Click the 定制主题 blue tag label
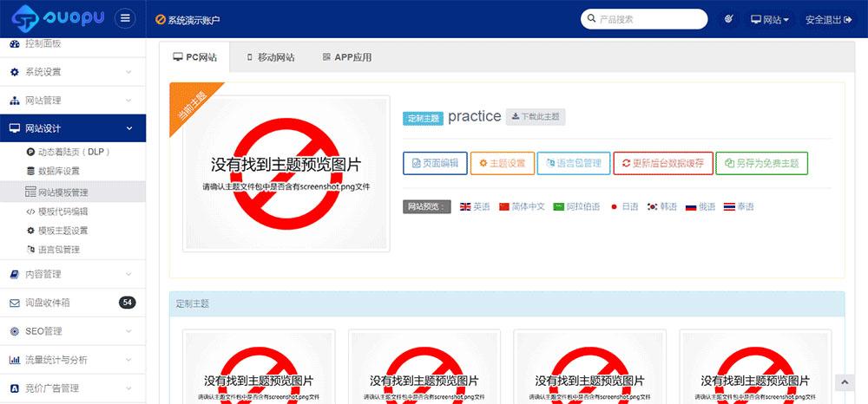868x404 pixels. tap(423, 118)
